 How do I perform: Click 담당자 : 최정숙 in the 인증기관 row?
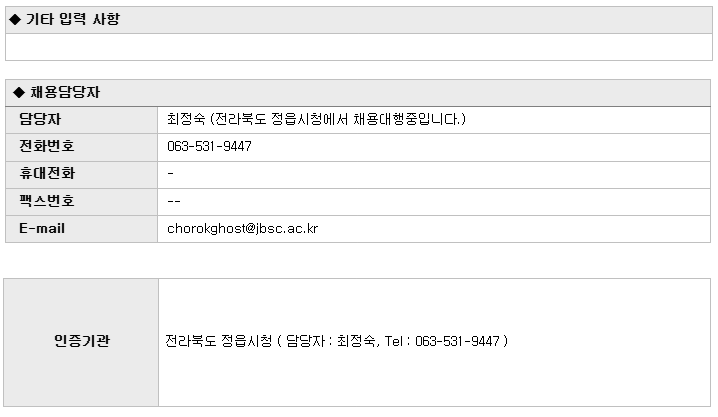[329, 341]
